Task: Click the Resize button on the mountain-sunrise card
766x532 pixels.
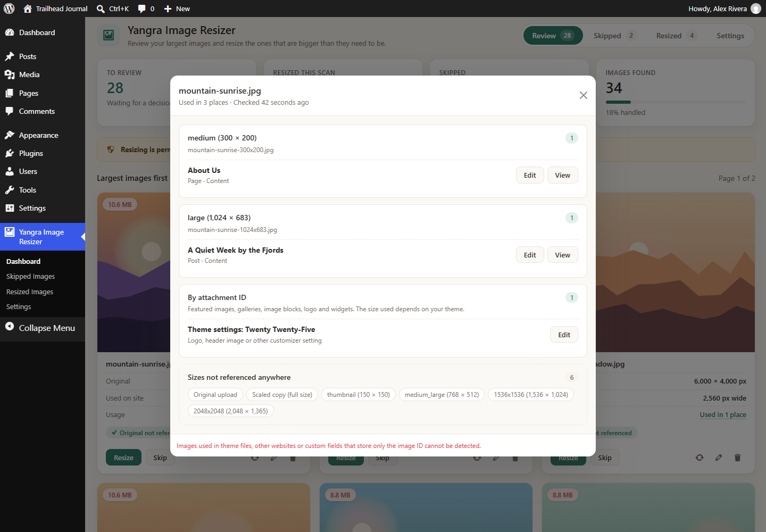Action: (124, 458)
